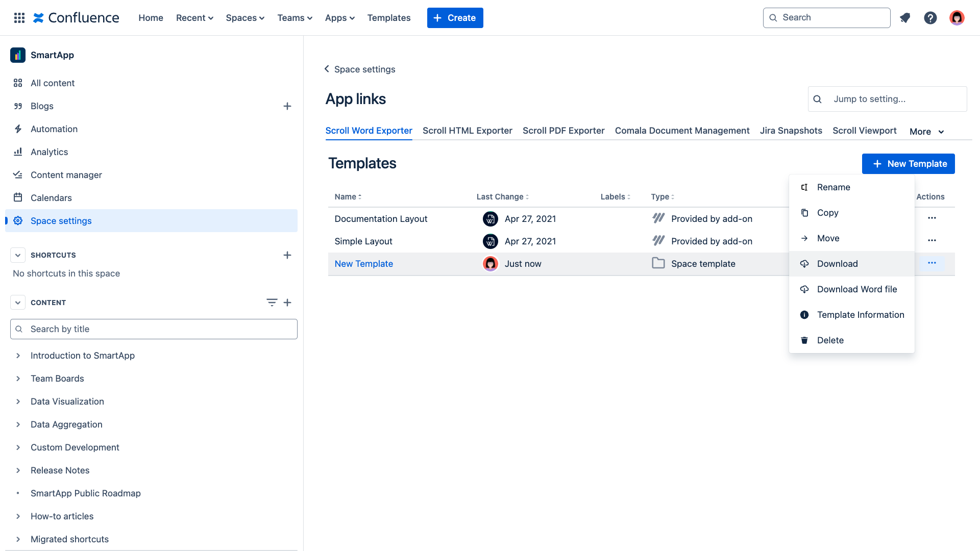Open the Spaces dropdown menu
The height and width of the screenshot is (551, 980).
pyautogui.click(x=245, y=18)
